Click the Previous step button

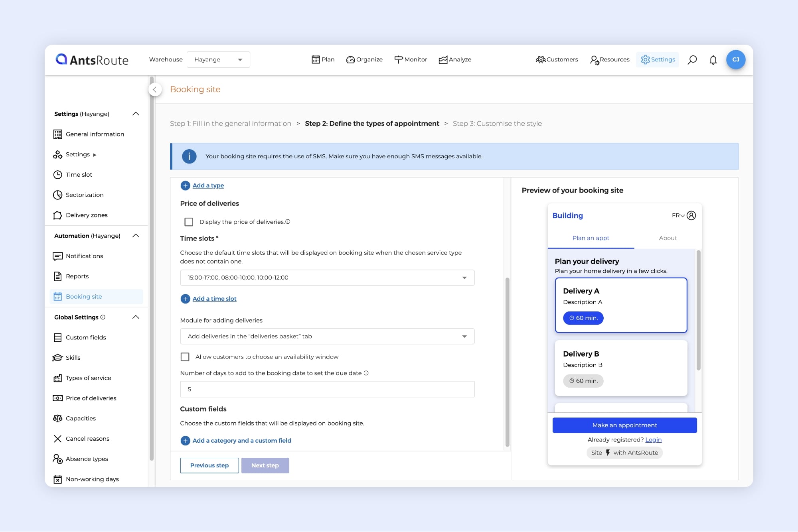(x=209, y=465)
